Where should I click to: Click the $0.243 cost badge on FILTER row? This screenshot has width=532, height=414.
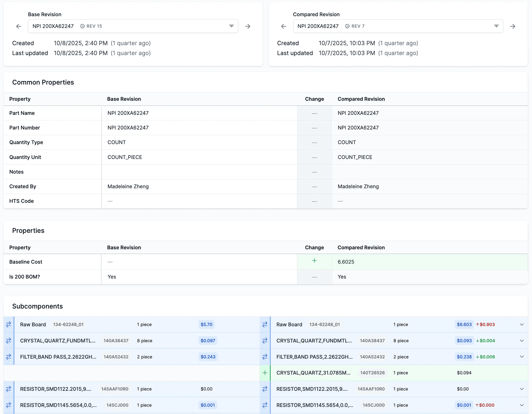(x=208, y=357)
